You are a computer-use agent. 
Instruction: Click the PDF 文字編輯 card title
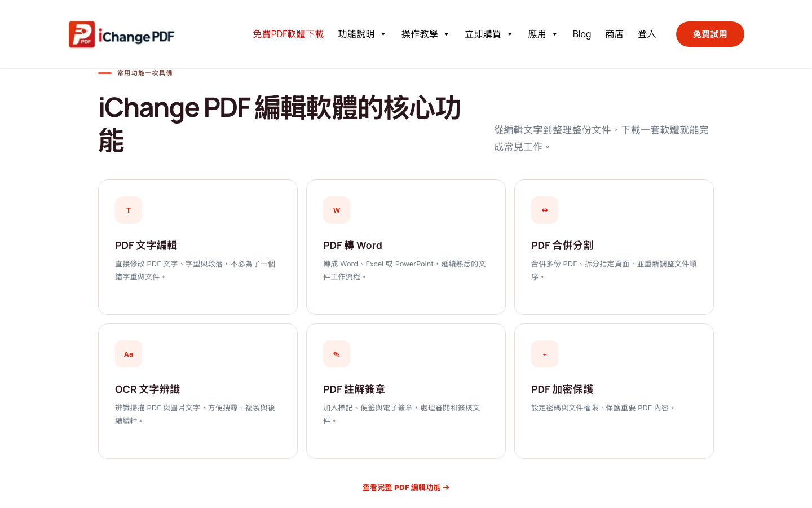146,246
